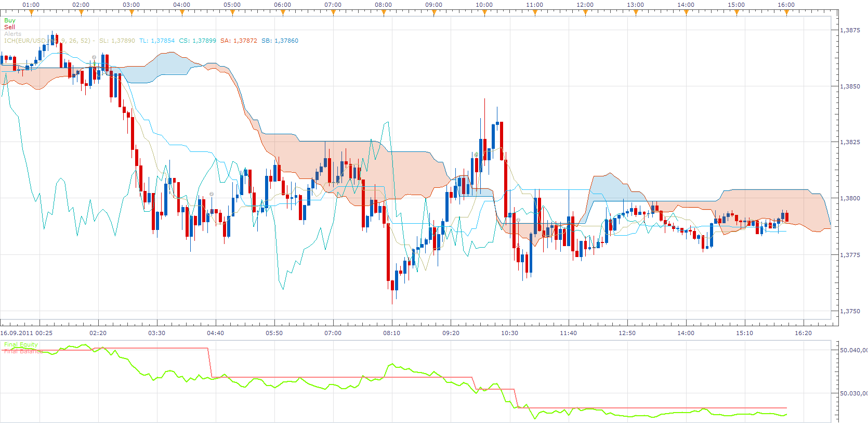
Task: Toggle the Buy legend entry
Action: pyautogui.click(x=10, y=20)
